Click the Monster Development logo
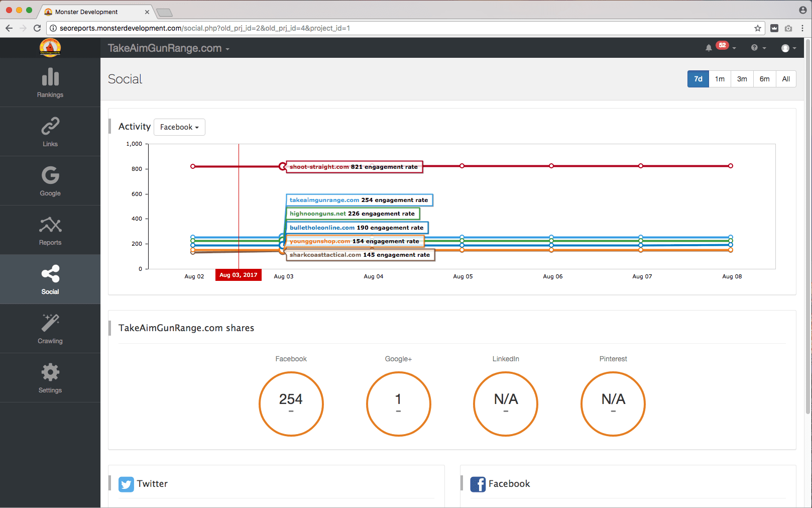812x508 pixels. click(50, 48)
